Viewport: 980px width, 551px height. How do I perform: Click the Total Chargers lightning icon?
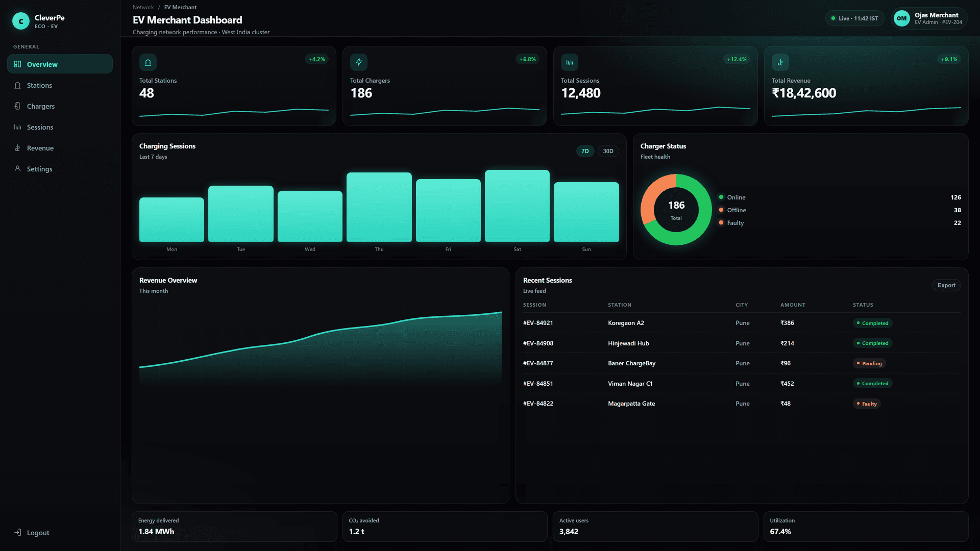point(359,62)
